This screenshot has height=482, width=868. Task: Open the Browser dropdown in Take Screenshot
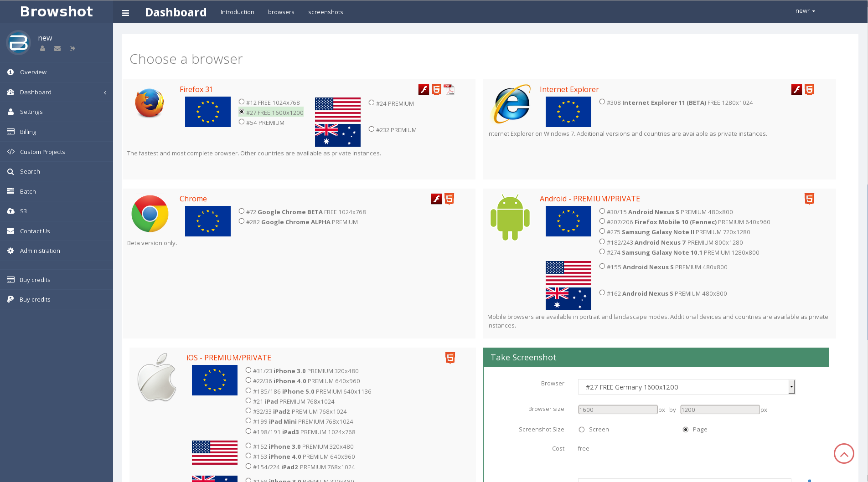click(x=686, y=387)
